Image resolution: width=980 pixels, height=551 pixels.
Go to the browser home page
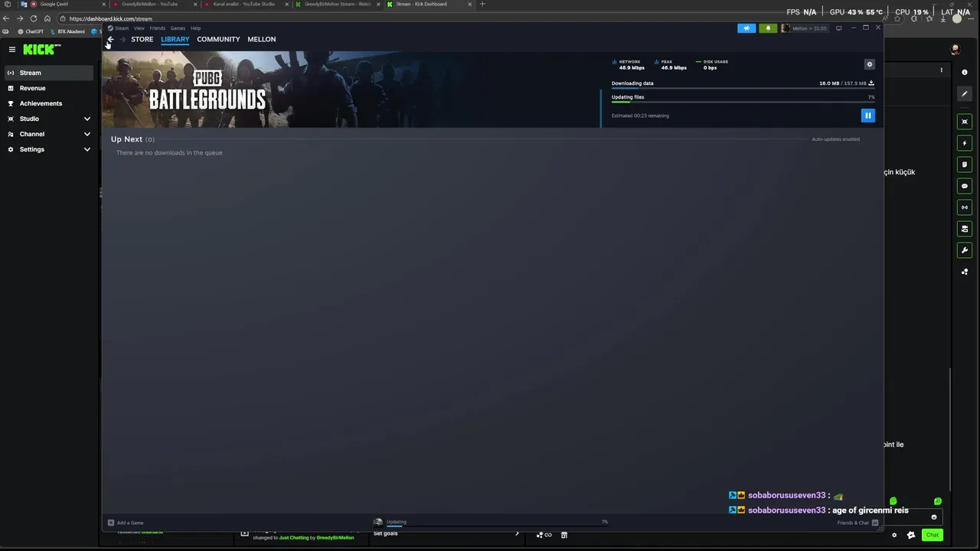tap(47, 18)
